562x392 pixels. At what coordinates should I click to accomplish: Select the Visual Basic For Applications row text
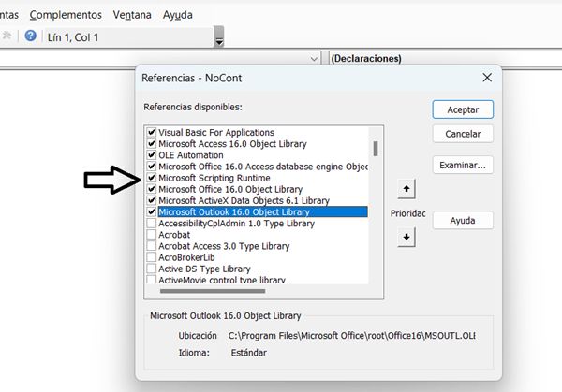(x=216, y=133)
